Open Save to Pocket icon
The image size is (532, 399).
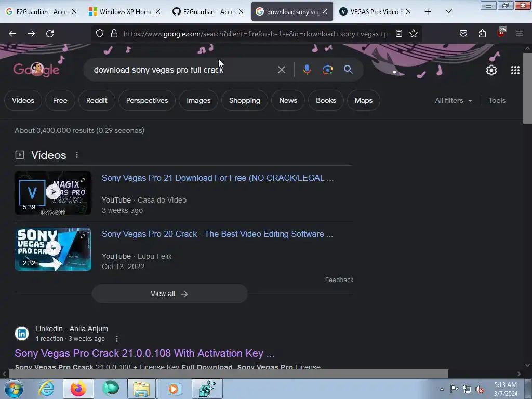(x=463, y=34)
